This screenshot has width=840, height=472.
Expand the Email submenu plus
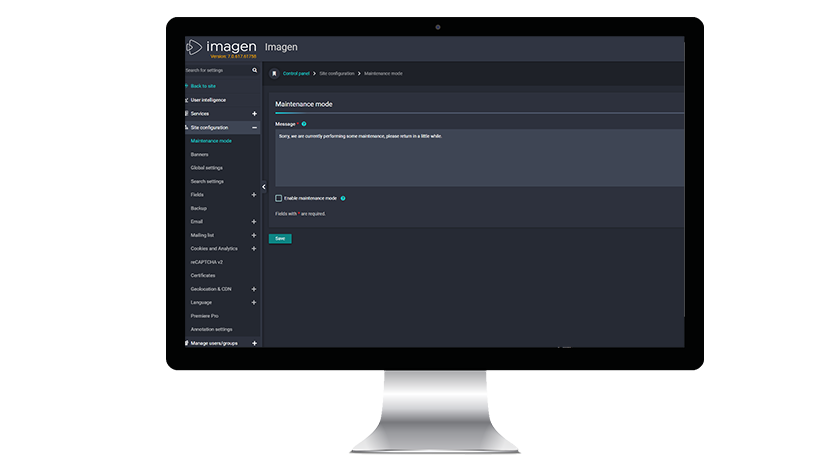(x=254, y=222)
